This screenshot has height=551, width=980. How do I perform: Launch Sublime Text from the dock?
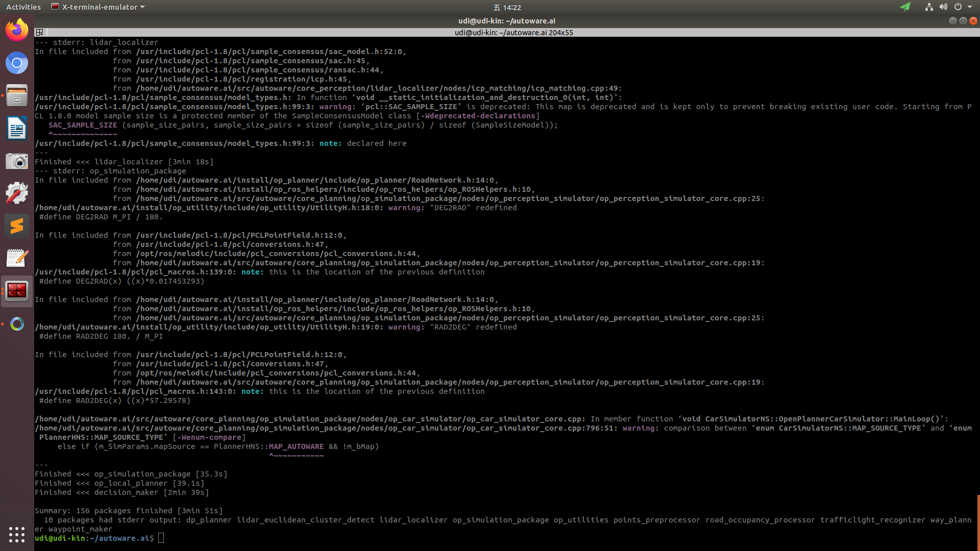(x=17, y=226)
